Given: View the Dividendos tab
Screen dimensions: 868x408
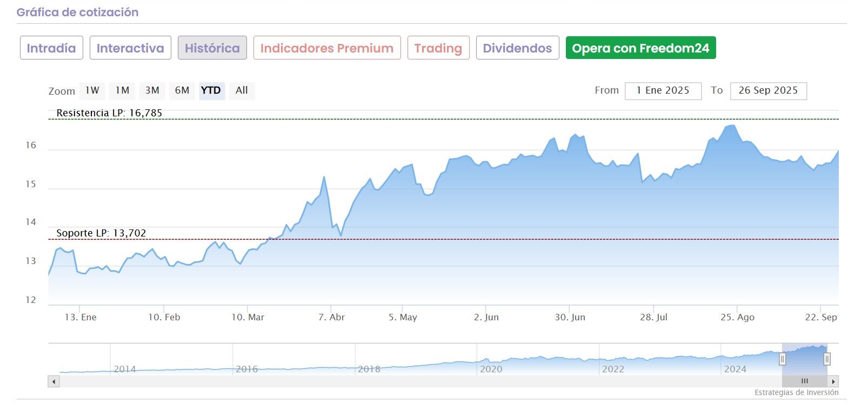Looking at the screenshot, I should (x=517, y=48).
